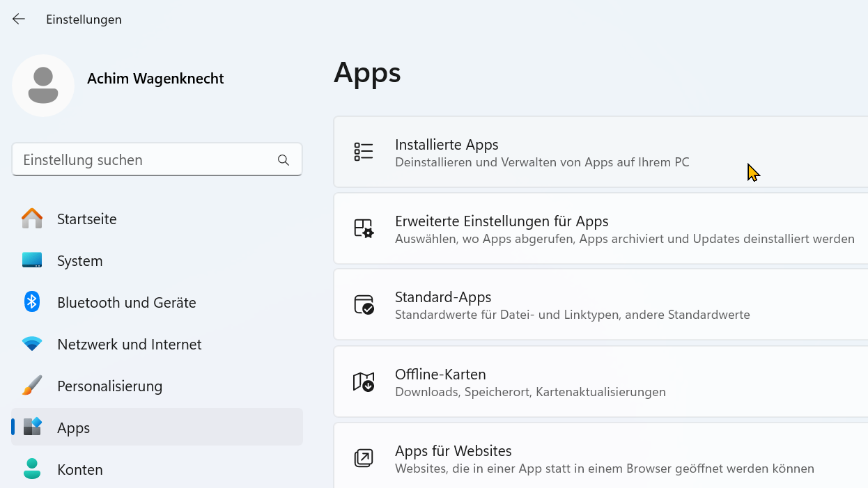This screenshot has height=488, width=868.
Task: Click the Offline-Karten map icon
Action: pyautogui.click(x=364, y=381)
